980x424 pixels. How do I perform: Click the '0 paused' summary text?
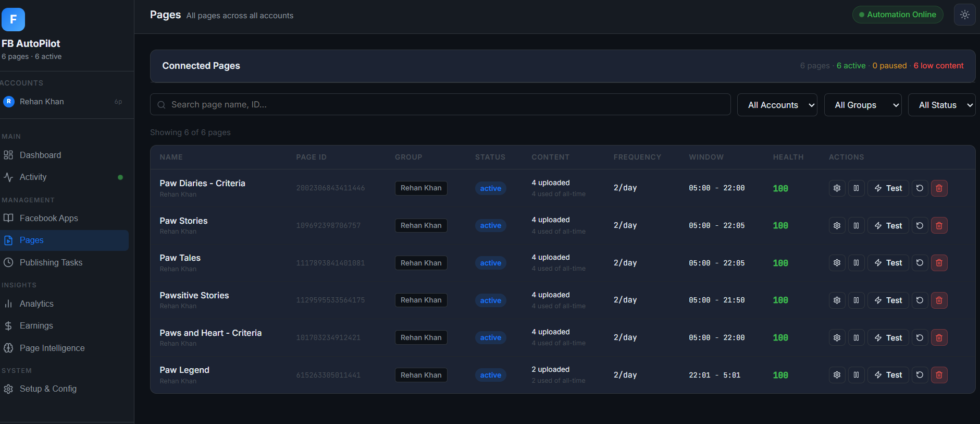point(889,66)
